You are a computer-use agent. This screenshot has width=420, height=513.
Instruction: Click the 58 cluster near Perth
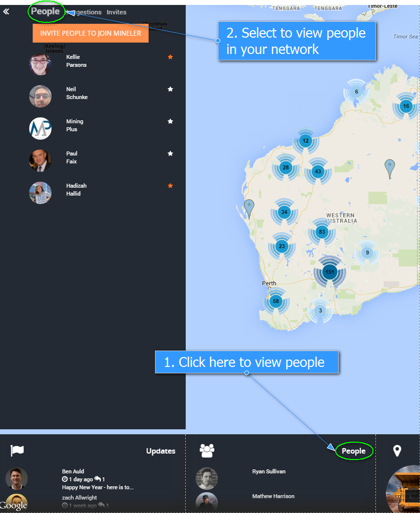(276, 301)
